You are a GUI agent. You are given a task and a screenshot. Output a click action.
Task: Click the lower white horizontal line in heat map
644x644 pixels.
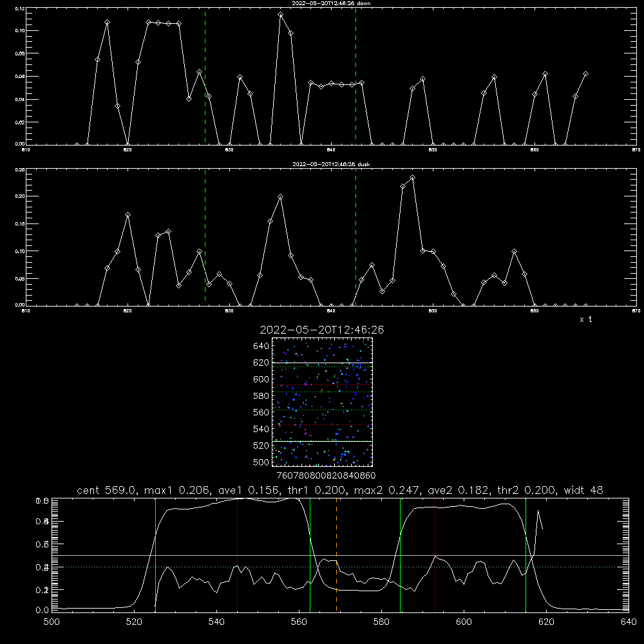(322, 441)
